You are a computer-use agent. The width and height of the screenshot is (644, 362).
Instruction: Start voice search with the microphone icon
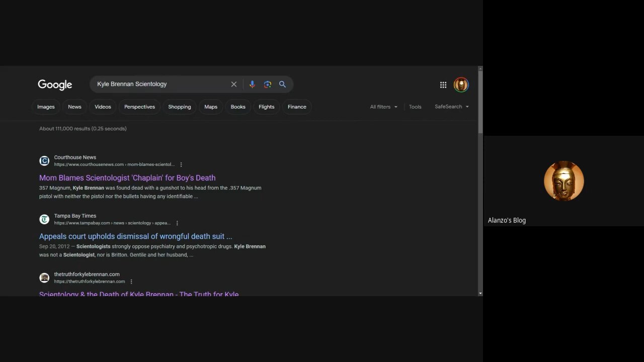[x=252, y=84]
